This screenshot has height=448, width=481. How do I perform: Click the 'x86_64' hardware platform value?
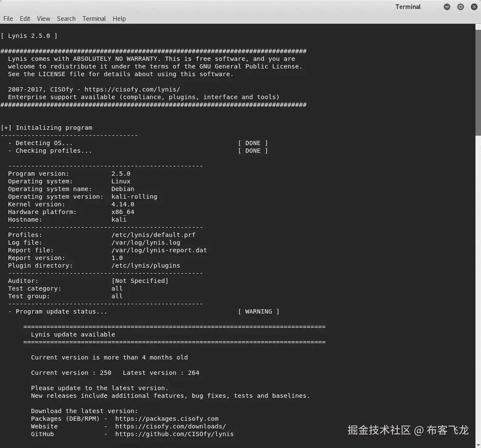[x=123, y=212]
